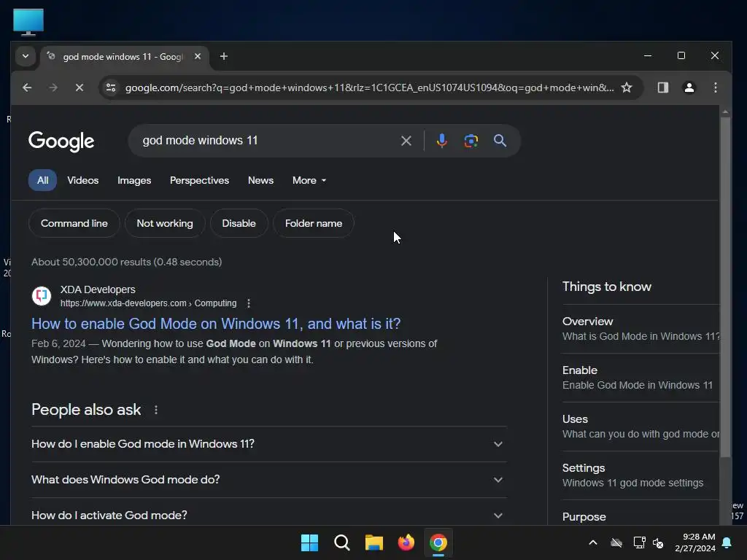Go to Google home via logo

pyautogui.click(x=61, y=141)
